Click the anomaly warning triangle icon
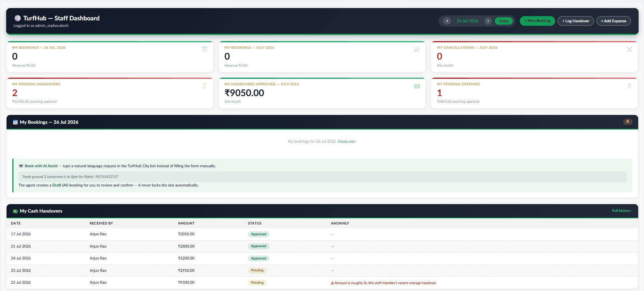644x291 pixels. 332,283
